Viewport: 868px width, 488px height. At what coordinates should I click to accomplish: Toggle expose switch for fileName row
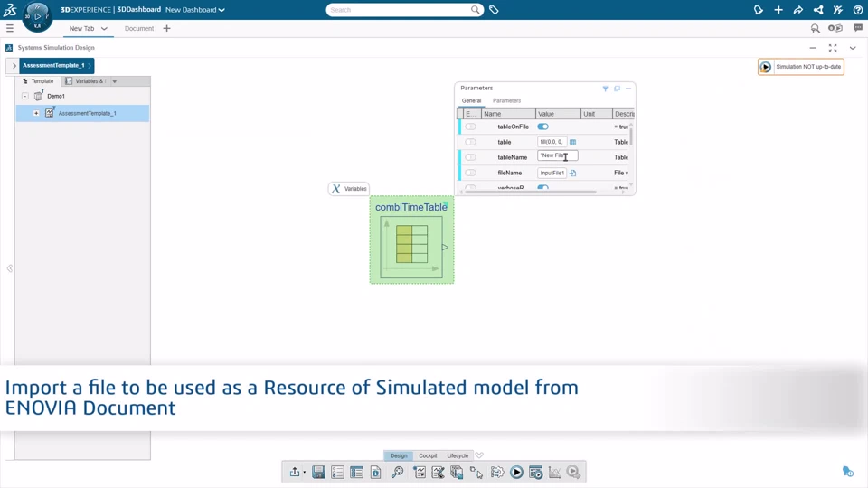470,174
